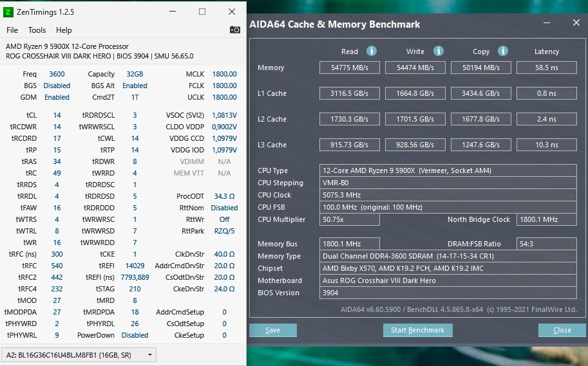This screenshot has height=366, width=588.
Task: Click Start Benchmark in AIDA64
Action: [x=417, y=330]
